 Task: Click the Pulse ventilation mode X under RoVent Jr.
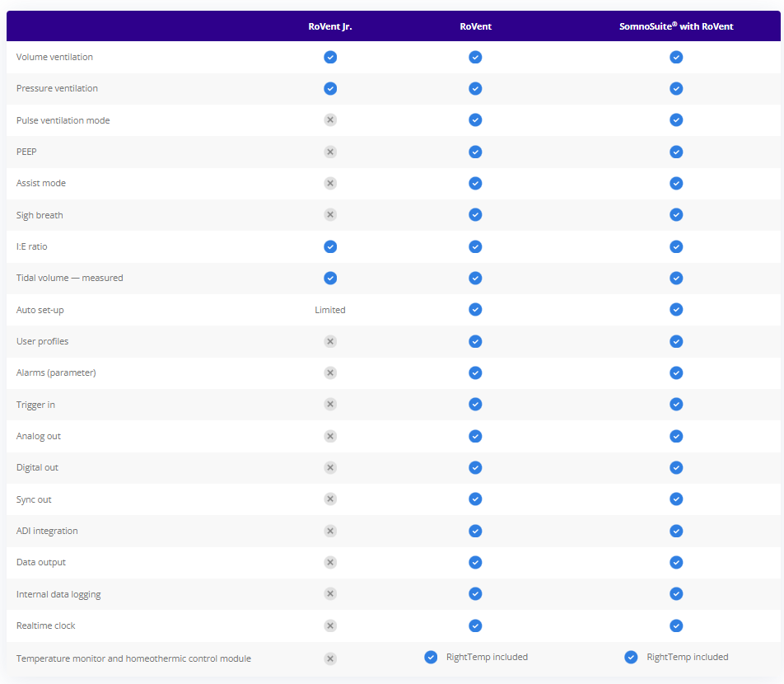pos(330,120)
